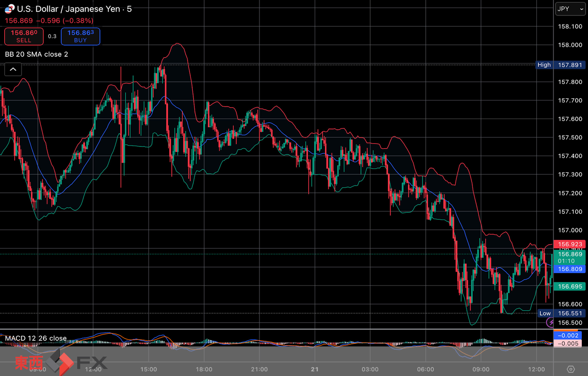588x376 pixels.
Task: Click the blue -0.002 MACD value label
Action: click(x=568, y=335)
